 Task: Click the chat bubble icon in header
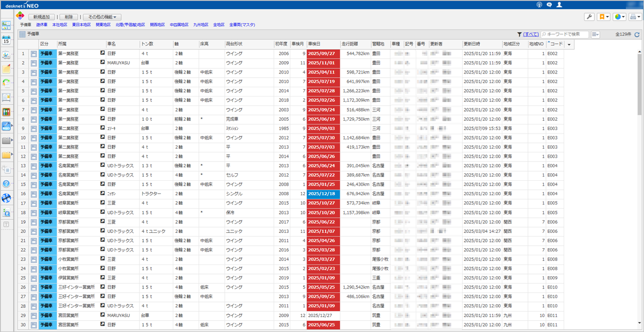coord(549,5)
